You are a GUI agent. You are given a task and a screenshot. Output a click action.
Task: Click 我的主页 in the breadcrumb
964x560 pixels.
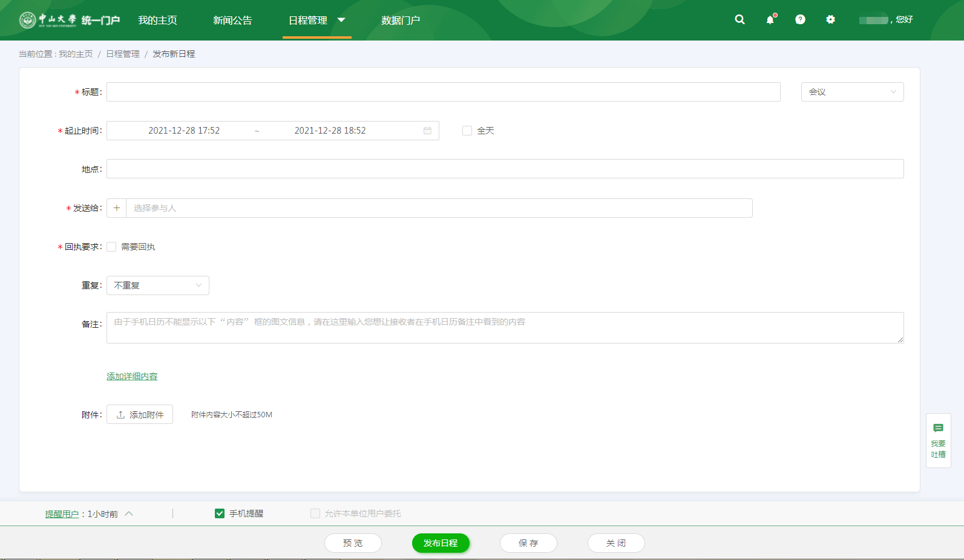[76, 54]
